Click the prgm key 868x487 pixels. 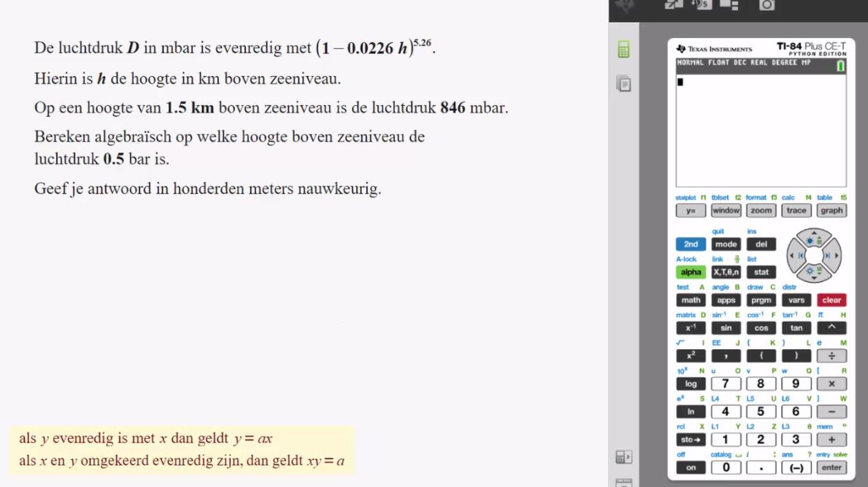click(761, 300)
